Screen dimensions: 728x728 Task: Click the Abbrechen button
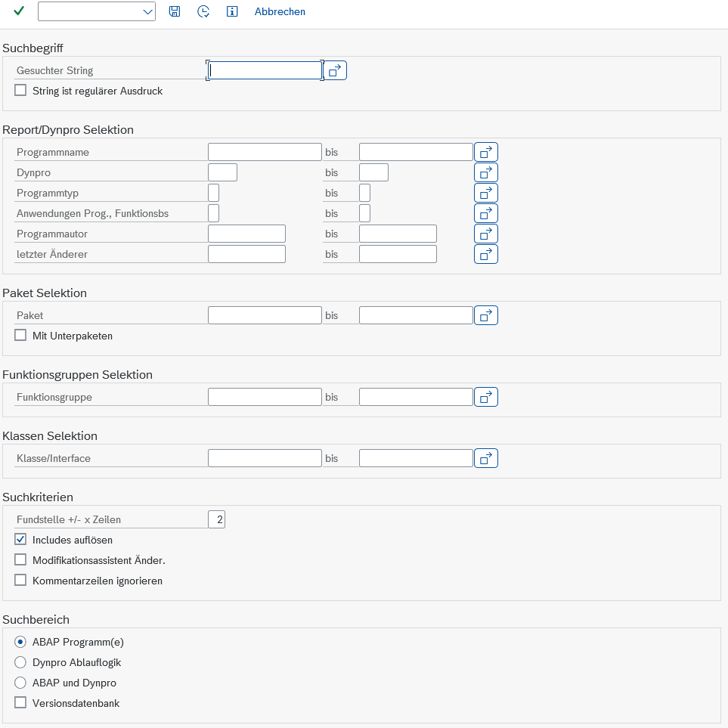coord(280,11)
